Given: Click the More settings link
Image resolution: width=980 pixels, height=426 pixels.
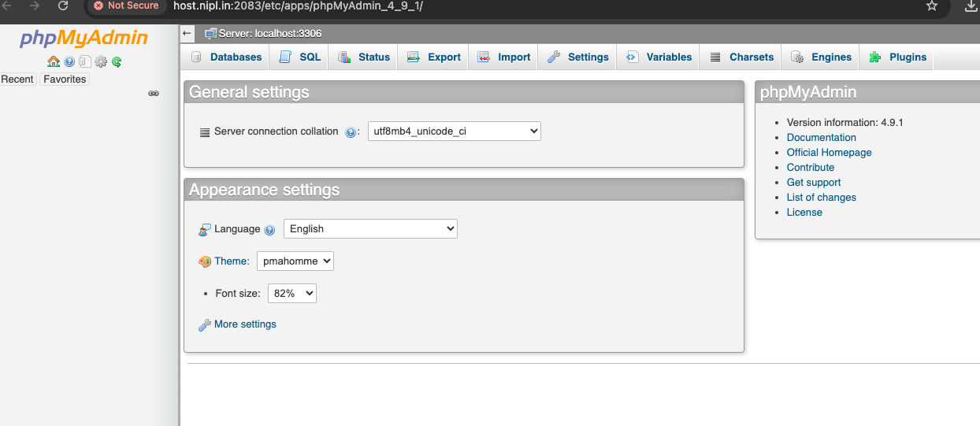Looking at the screenshot, I should point(245,324).
